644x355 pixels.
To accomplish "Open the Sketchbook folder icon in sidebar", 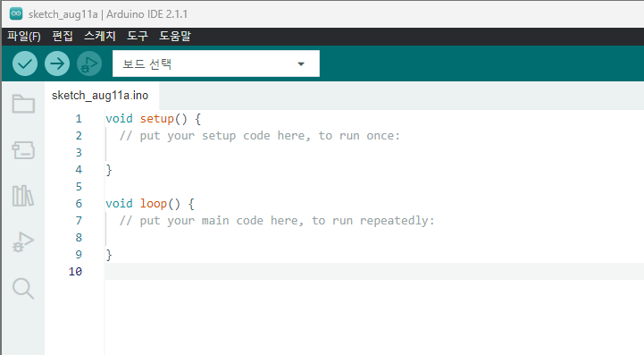I will point(23,104).
